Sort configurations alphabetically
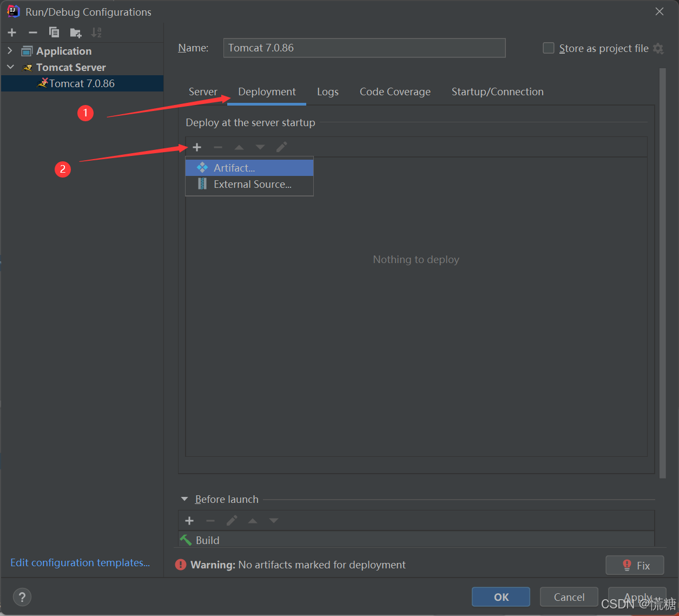679x616 pixels. 96,32
